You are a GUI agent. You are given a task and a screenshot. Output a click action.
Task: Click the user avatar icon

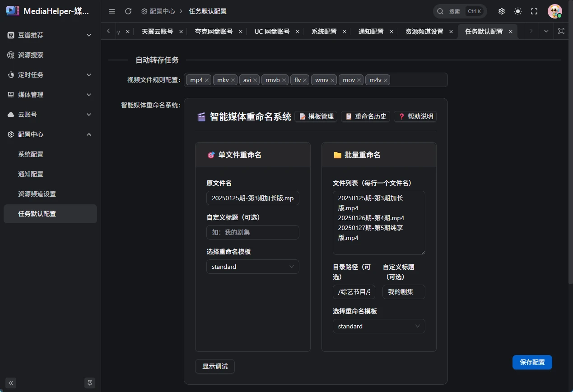[x=554, y=11]
